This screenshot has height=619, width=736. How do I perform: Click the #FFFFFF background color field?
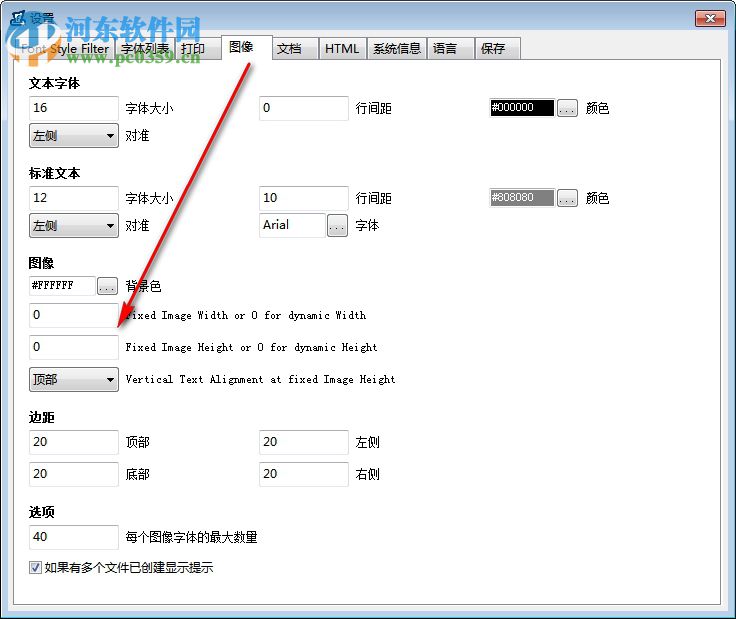(x=62, y=286)
